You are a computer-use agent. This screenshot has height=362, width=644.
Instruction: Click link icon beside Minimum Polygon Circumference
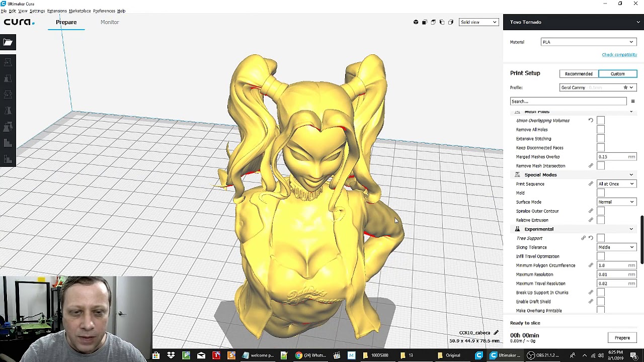[x=591, y=265]
